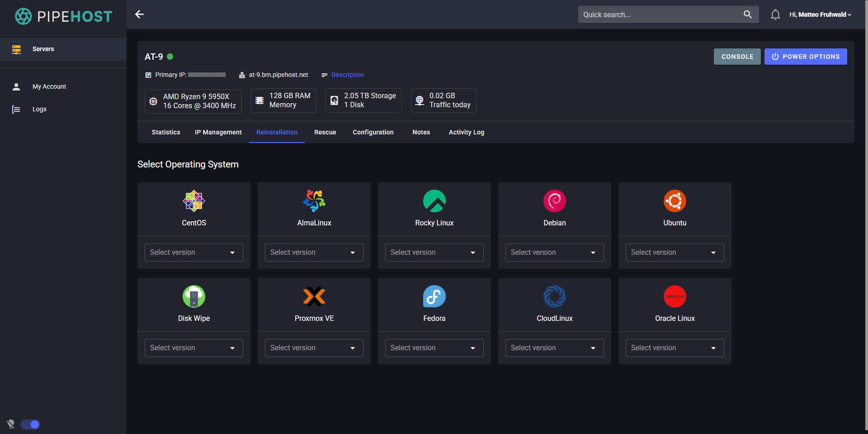This screenshot has width=868, height=434.
Task: Select the Debian swirl icon
Action: coord(554,201)
